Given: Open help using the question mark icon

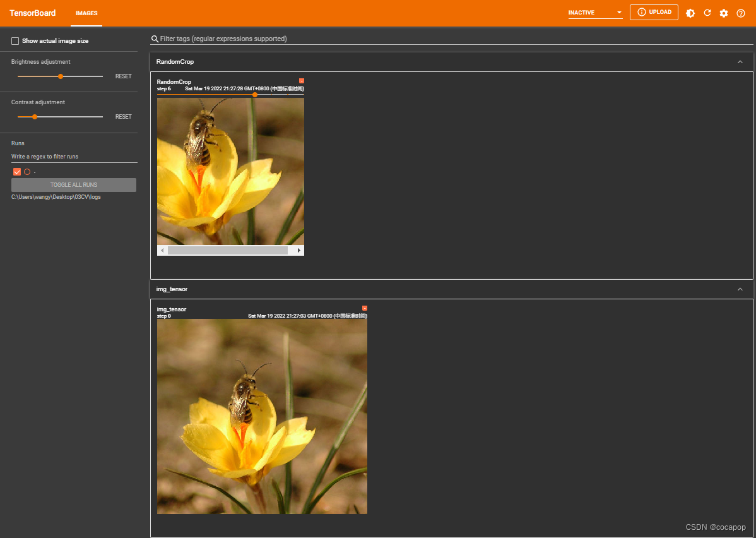Looking at the screenshot, I should point(740,13).
